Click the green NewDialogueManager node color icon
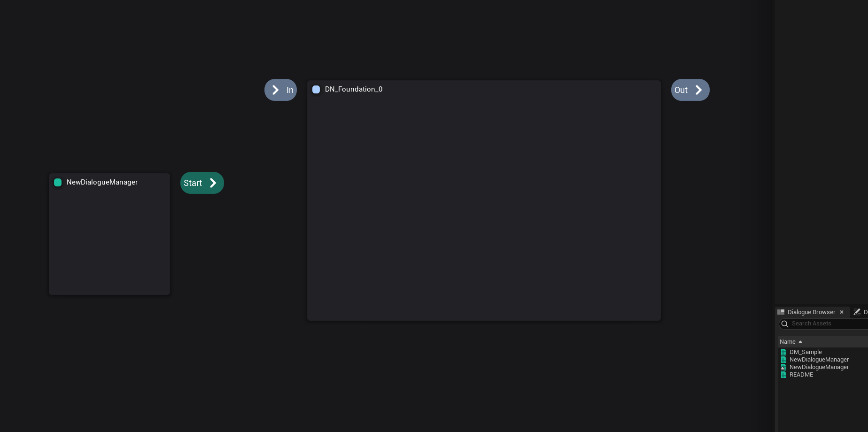The height and width of the screenshot is (432, 868). click(x=58, y=182)
